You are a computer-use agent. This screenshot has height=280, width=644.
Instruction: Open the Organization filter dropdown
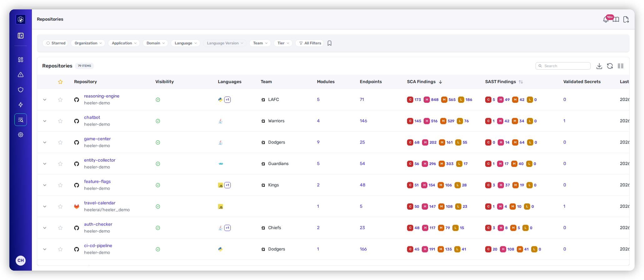tap(88, 43)
